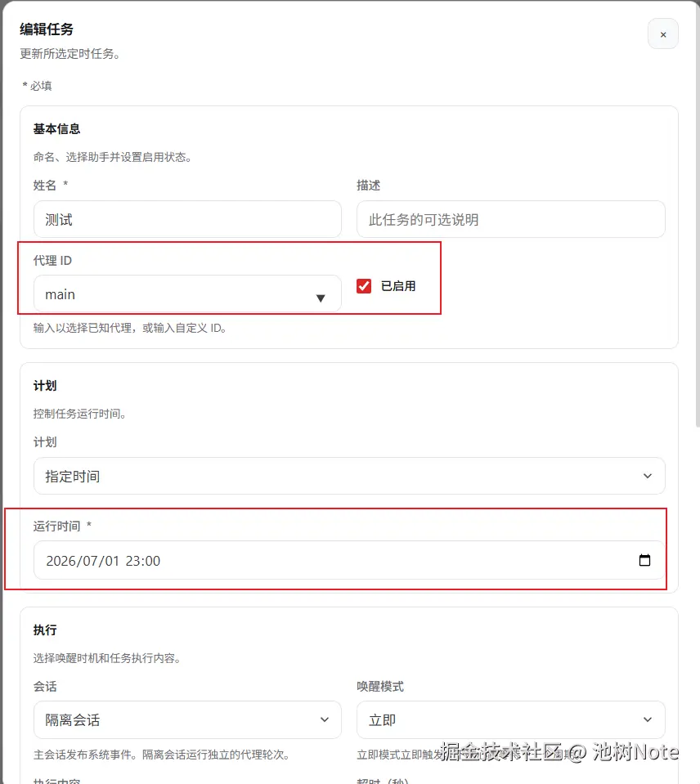Open the 计划 dropdown showing 指定时间
700x784 pixels.
coord(349,476)
